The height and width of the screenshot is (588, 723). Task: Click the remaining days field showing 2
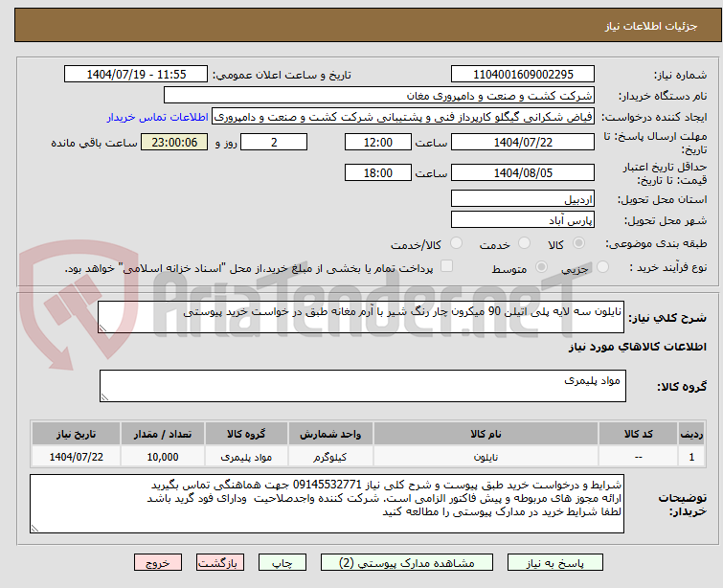(274, 142)
